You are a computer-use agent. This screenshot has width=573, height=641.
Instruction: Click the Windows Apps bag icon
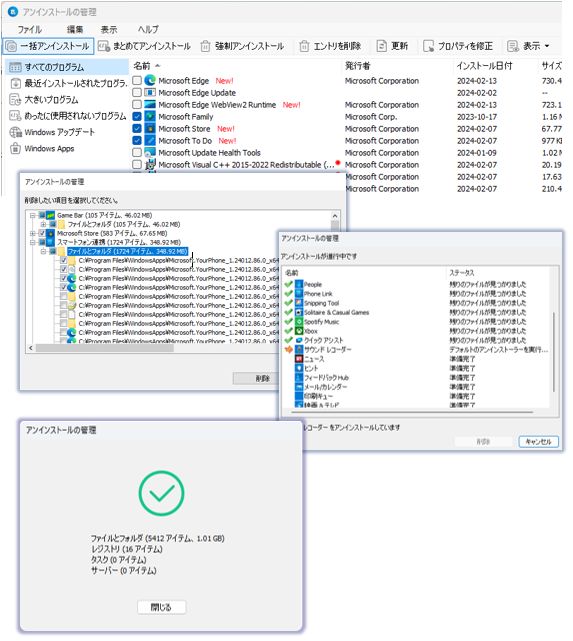tap(15, 148)
